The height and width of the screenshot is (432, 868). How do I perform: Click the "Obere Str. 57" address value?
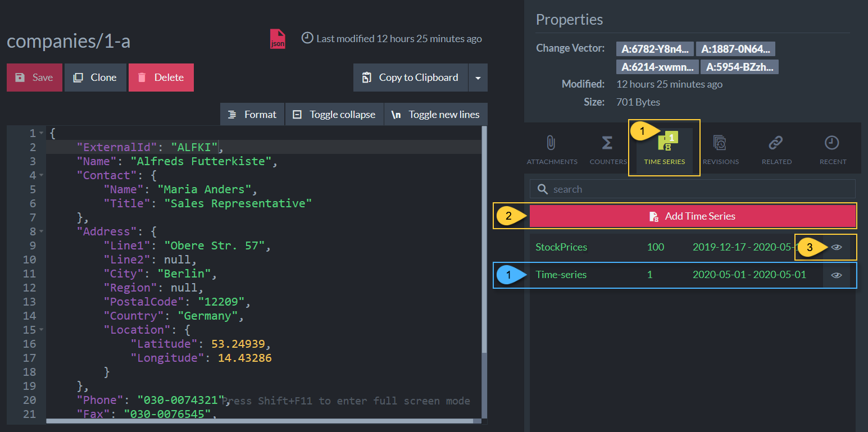tap(215, 245)
